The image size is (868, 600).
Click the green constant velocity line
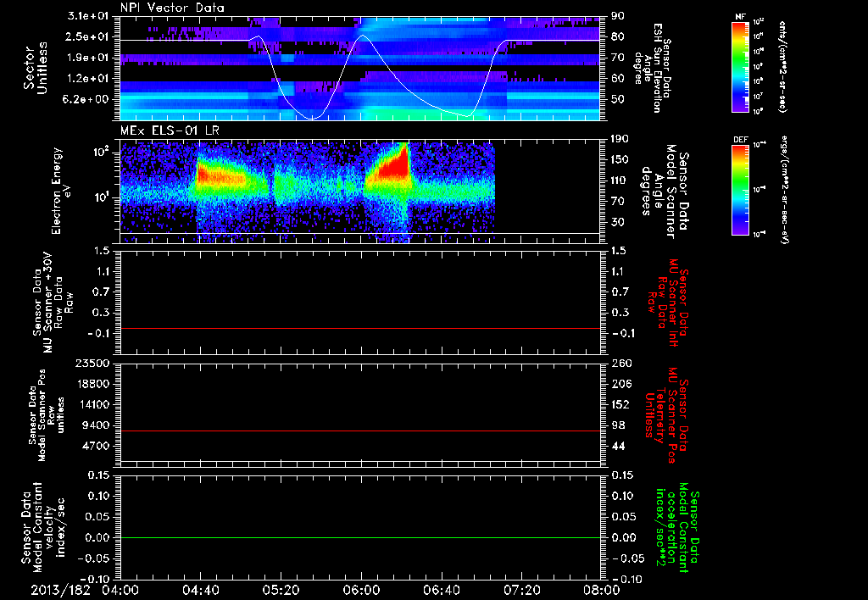360,538
